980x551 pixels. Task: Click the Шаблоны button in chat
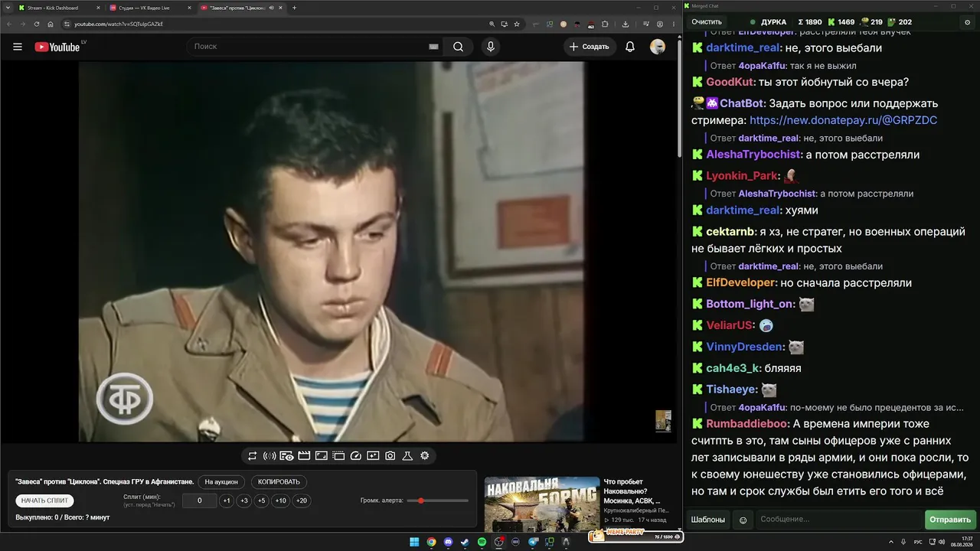pos(708,520)
